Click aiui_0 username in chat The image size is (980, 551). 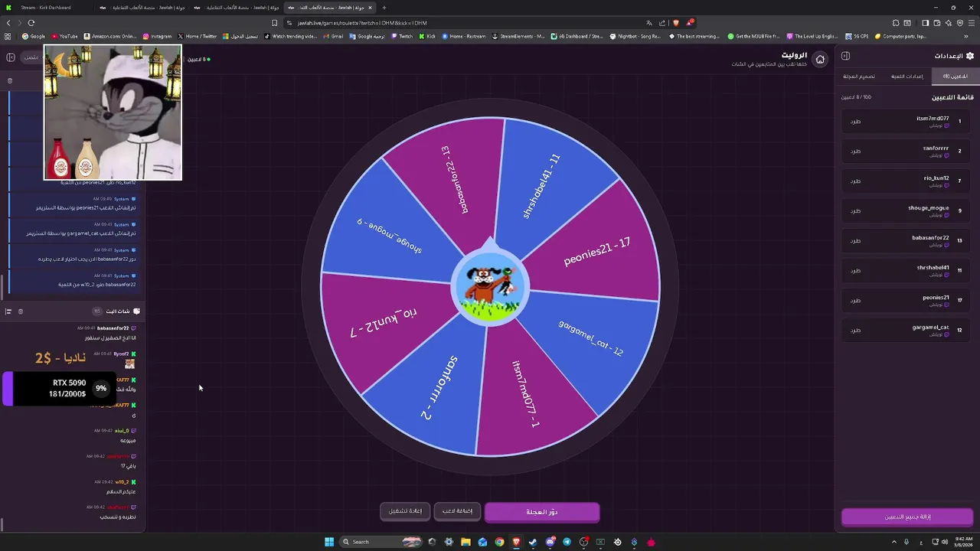[122, 431]
